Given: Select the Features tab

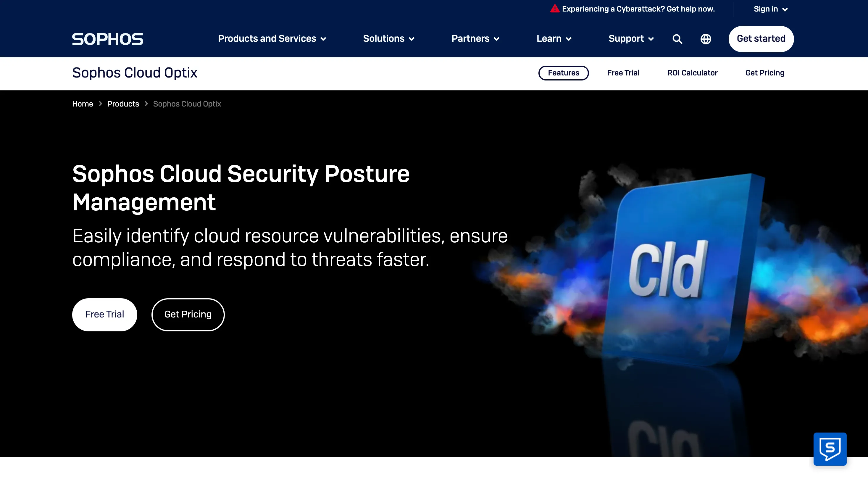Looking at the screenshot, I should 563,73.
